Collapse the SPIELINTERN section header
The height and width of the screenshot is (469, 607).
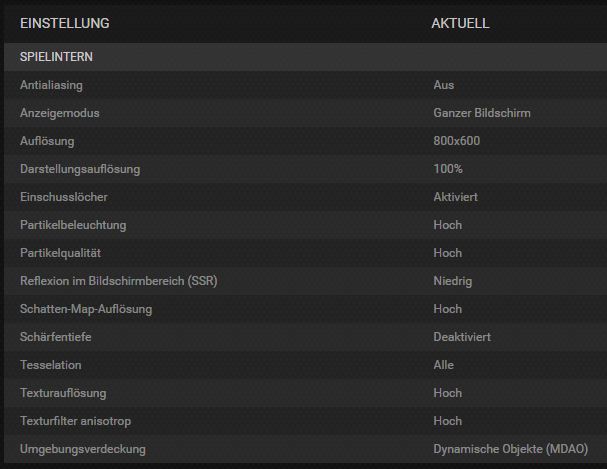point(56,57)
